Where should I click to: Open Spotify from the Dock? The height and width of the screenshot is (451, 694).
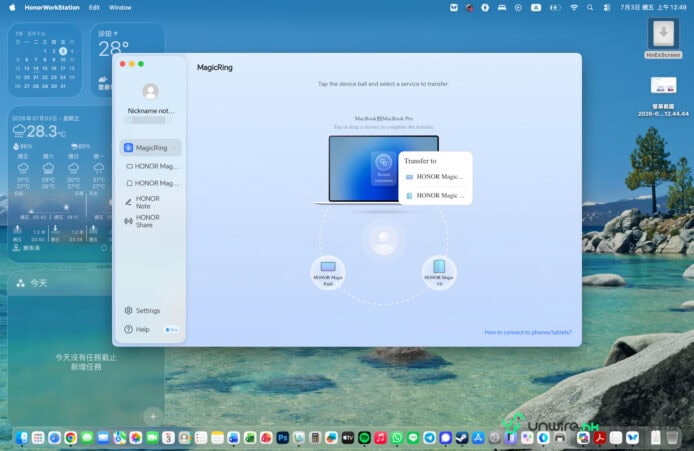pos(364,438)
